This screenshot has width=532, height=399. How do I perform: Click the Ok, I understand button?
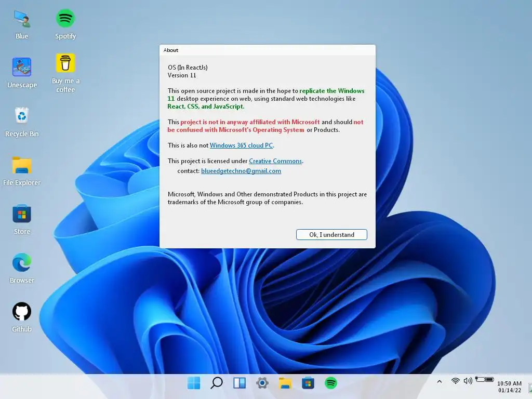click(331, 234)
